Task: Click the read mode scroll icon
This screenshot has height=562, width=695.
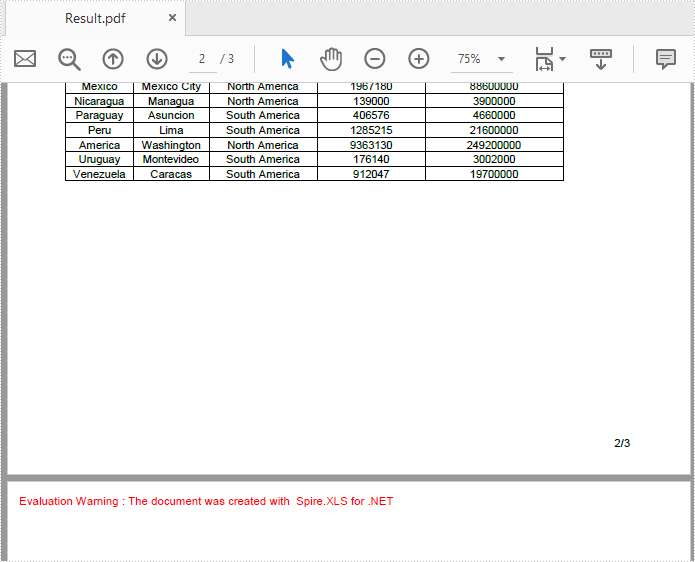Action: coord(601,59)
